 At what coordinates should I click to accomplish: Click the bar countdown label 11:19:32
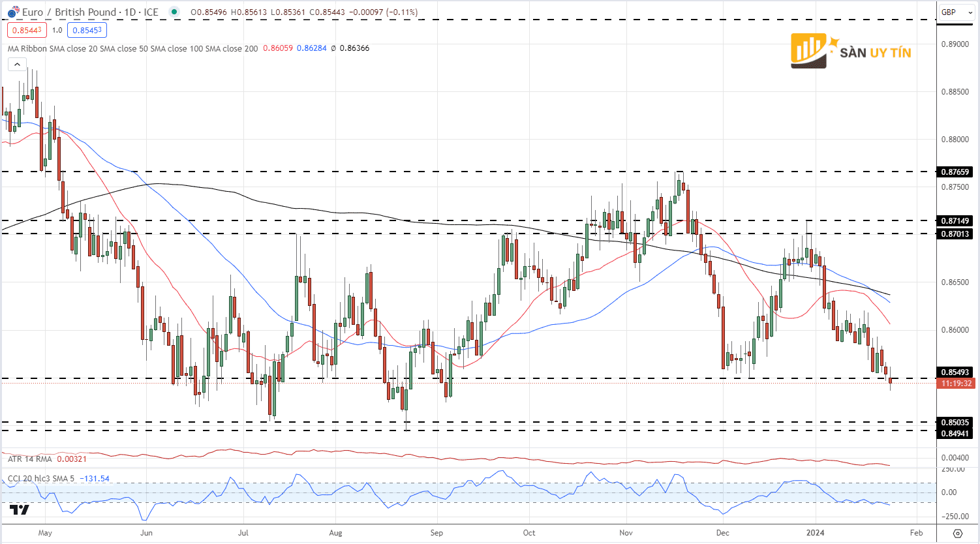click(x=957, y=384)
